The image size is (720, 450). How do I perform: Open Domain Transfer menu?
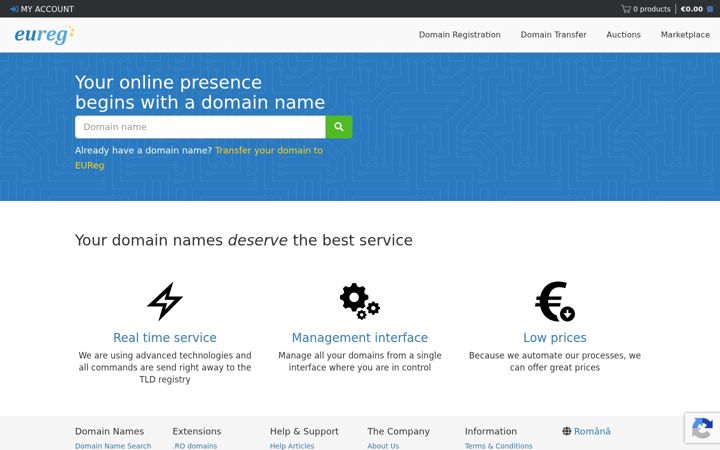click(x=553, y=34)
